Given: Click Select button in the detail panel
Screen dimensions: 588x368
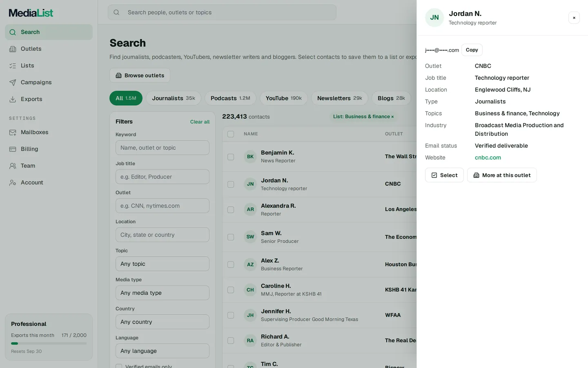Looking at the screenshot, I should (x=444, y=175).
